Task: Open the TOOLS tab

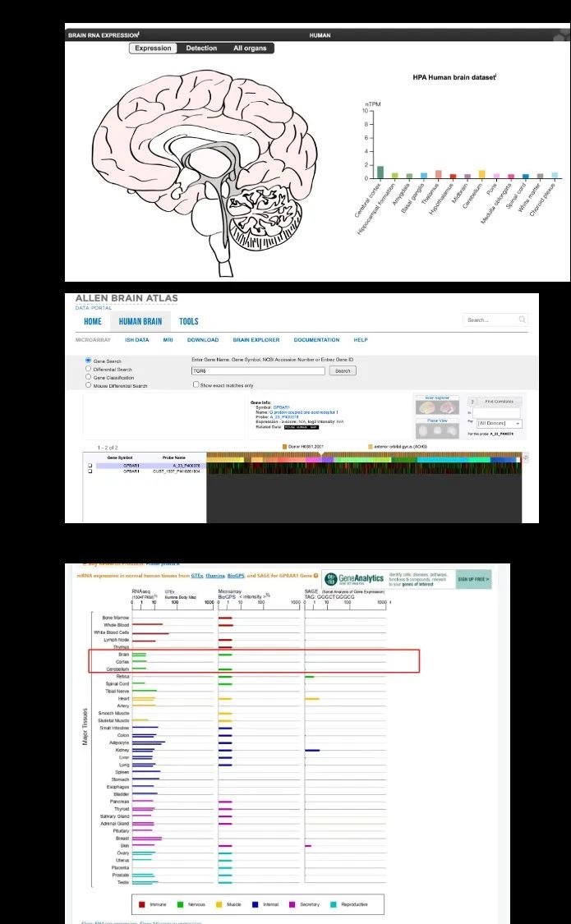Action: coord(189,321)
